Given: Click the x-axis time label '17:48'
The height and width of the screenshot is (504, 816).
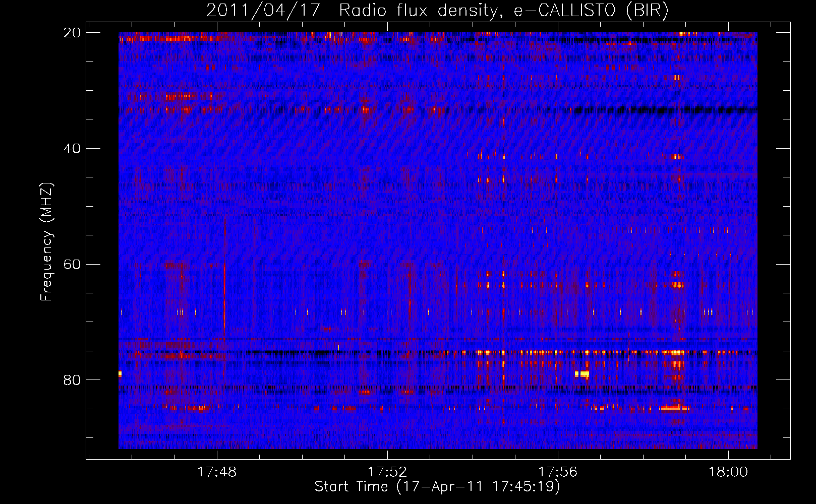Looking at the screenshot, I should tap(217, 472).
